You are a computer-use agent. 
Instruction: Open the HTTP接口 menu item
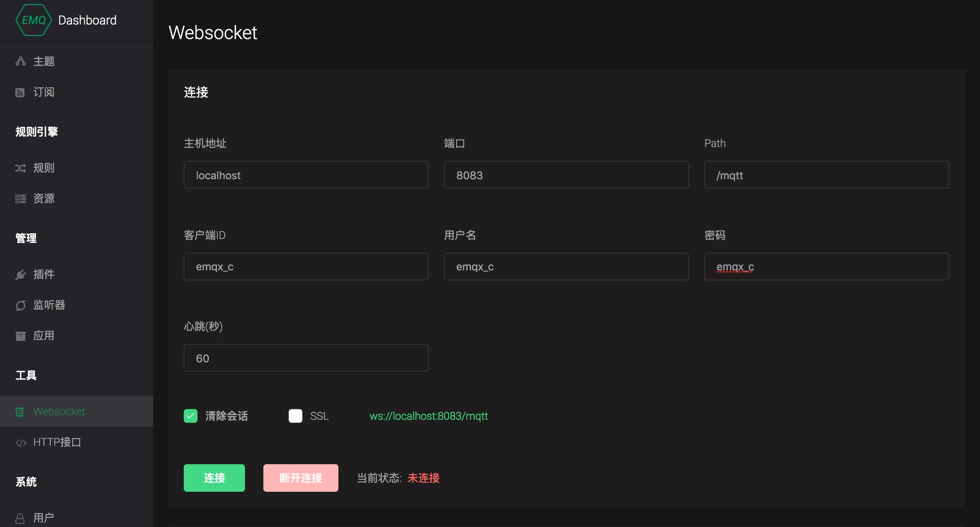click(x=57, y=442)
